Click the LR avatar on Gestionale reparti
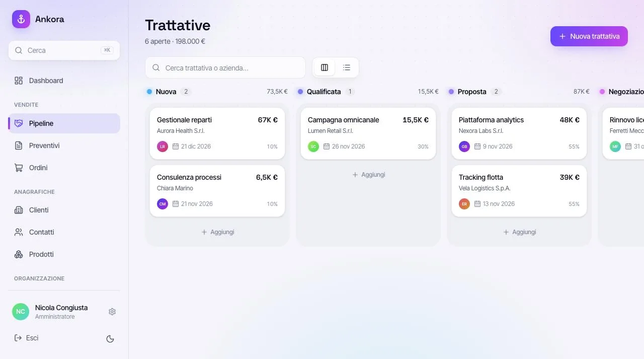The height and width of the screenshot is (359, 644). tap(163, 147)
